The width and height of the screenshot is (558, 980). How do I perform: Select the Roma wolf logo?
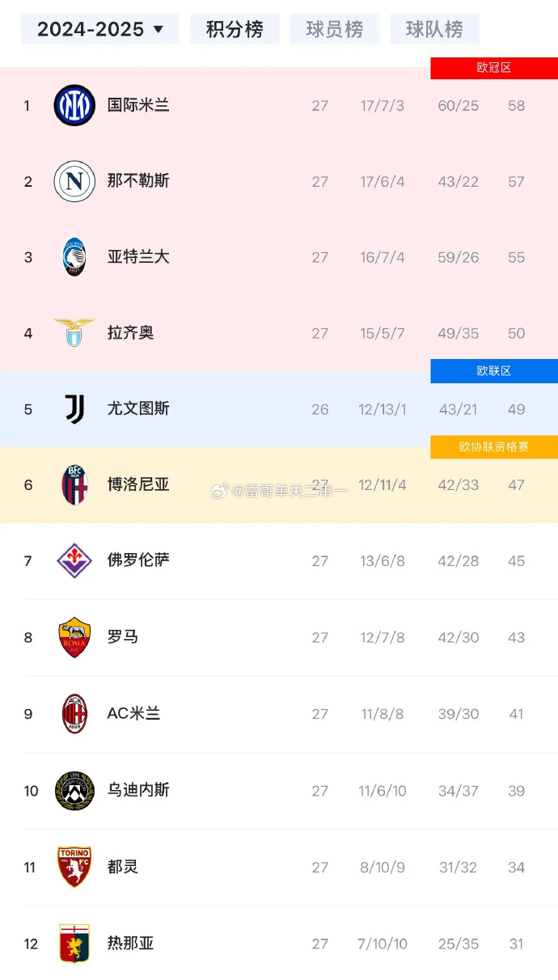[x=74, y=637]
